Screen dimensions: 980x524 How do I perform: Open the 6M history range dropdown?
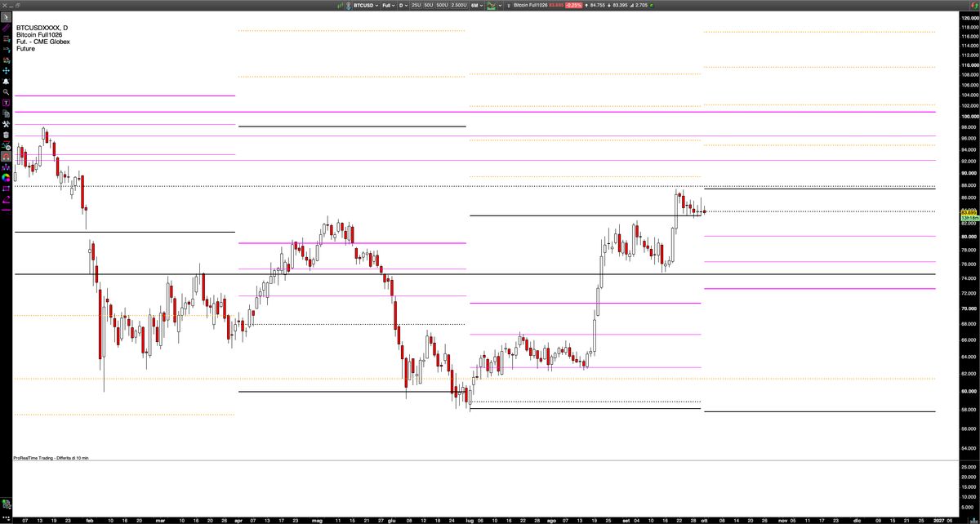tap(475, 5)
